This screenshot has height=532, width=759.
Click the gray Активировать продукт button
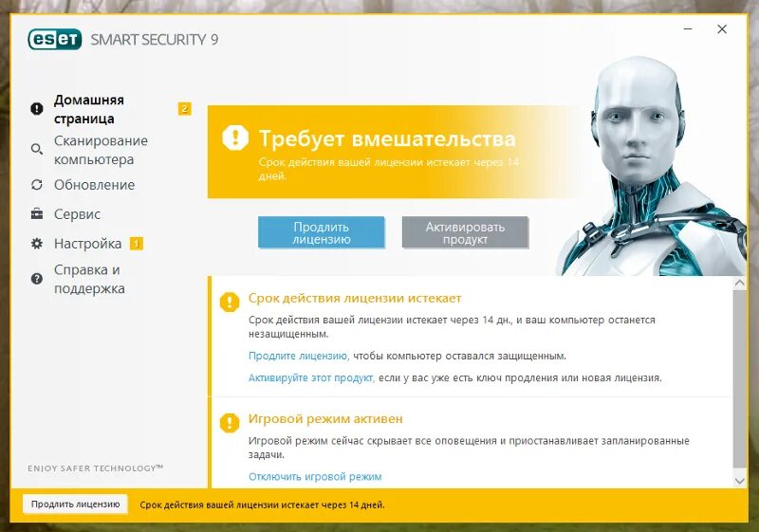click(x=465, y=232)
